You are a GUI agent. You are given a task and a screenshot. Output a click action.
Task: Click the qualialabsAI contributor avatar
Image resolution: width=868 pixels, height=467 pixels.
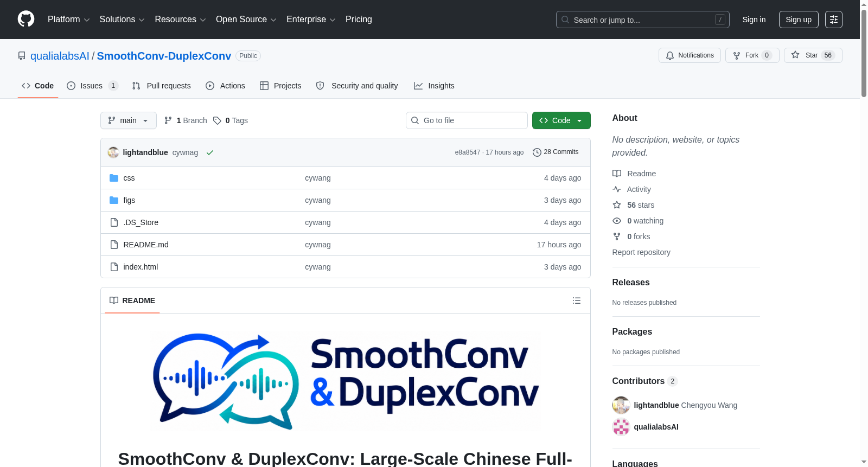(621, 427)
